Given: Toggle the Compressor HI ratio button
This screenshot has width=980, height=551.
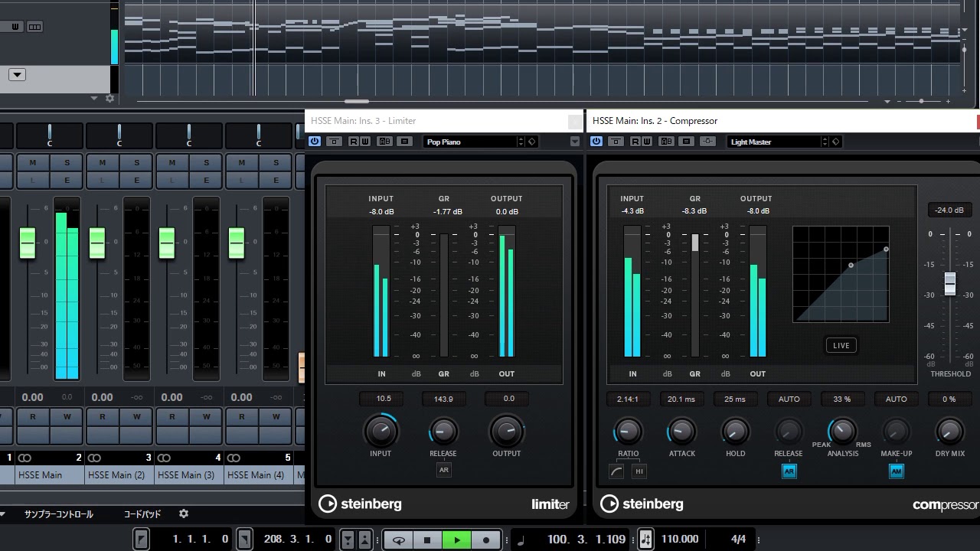Looking at the screenshot, I should point(639,471).
